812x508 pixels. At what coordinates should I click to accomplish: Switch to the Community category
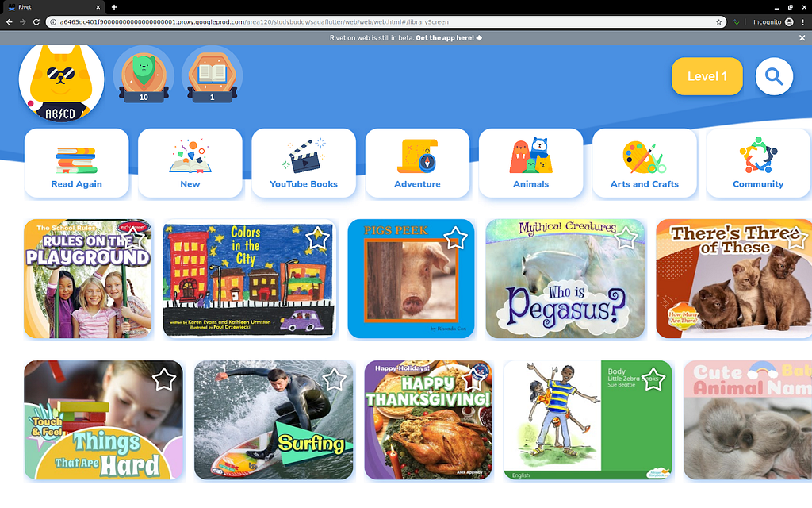click(758, 164)
